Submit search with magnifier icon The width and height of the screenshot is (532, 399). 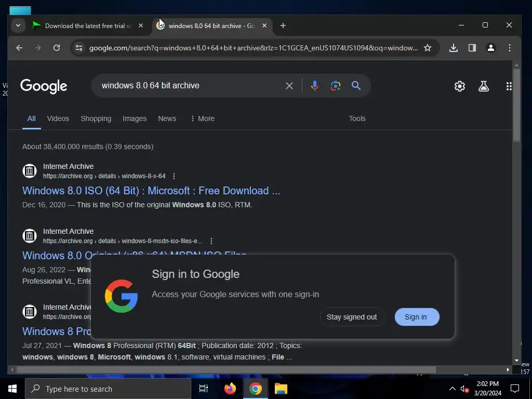tap(356, 86)
